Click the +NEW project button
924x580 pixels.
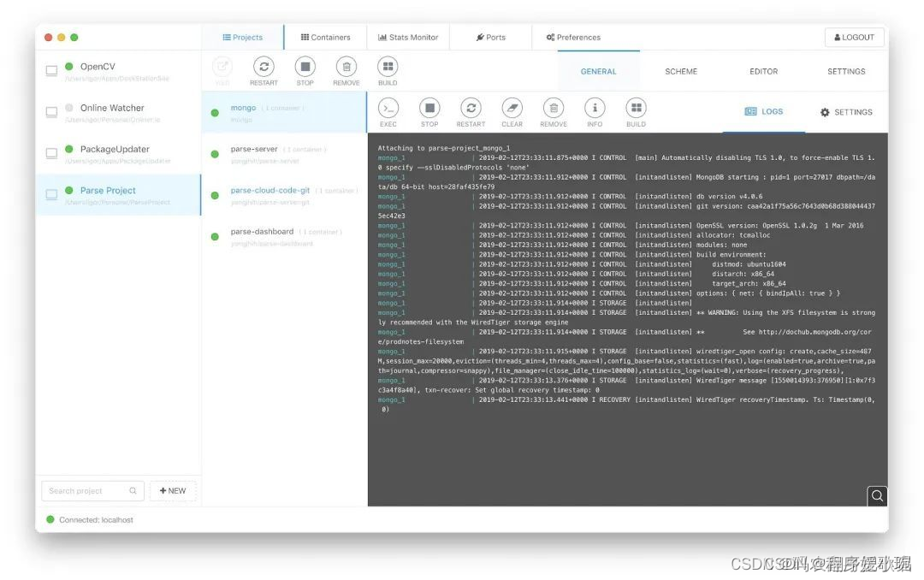click(173, 490)
